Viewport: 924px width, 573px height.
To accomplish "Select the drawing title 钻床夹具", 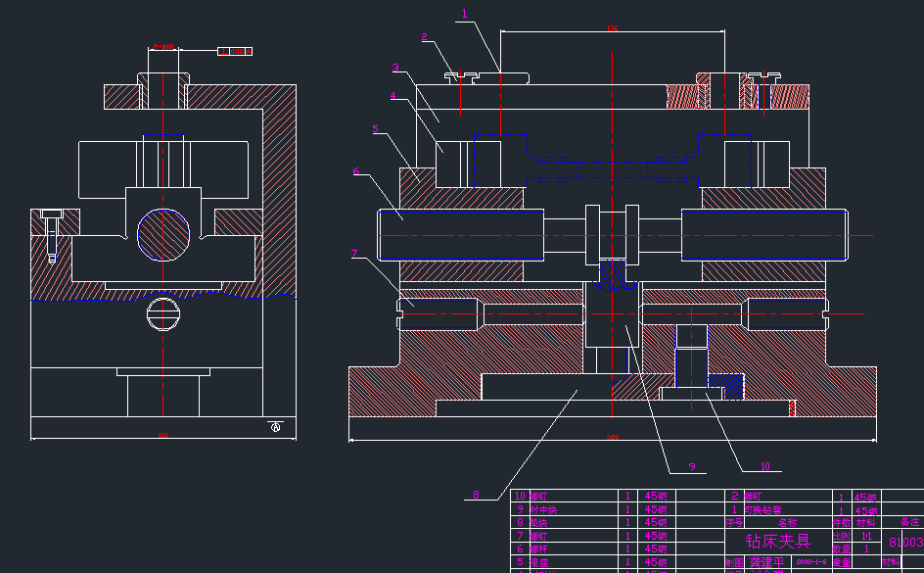I will click(x=778, y=541).
